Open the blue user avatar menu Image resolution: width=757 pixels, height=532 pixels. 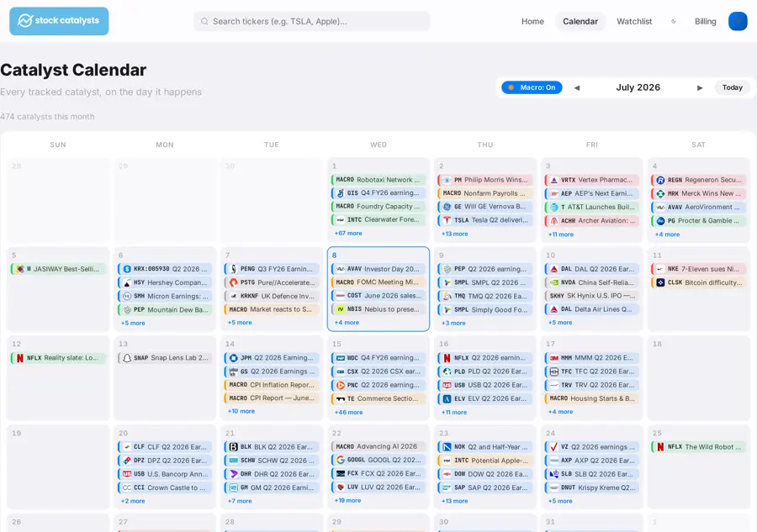point(737,21)
